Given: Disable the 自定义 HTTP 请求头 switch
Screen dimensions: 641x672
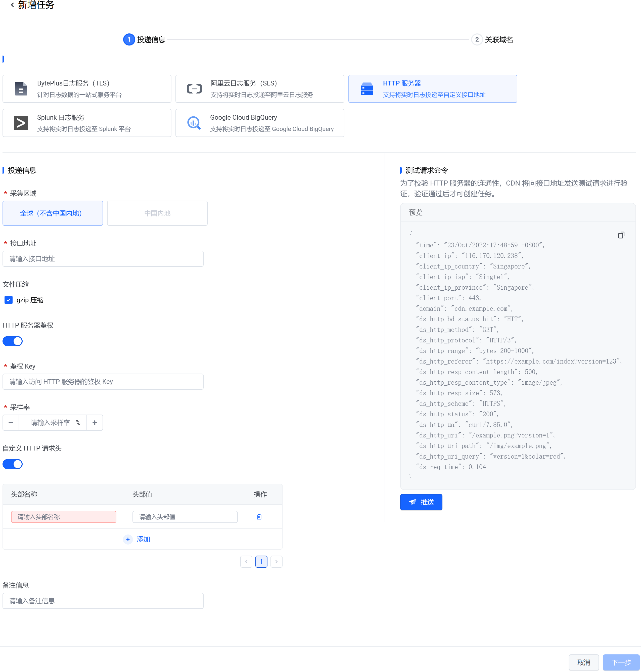Looking at the screenshot, I should pos(13,464).
